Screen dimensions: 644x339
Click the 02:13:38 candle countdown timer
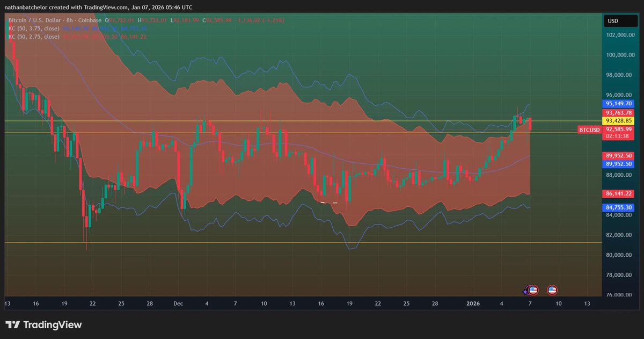tap(617, 136)
